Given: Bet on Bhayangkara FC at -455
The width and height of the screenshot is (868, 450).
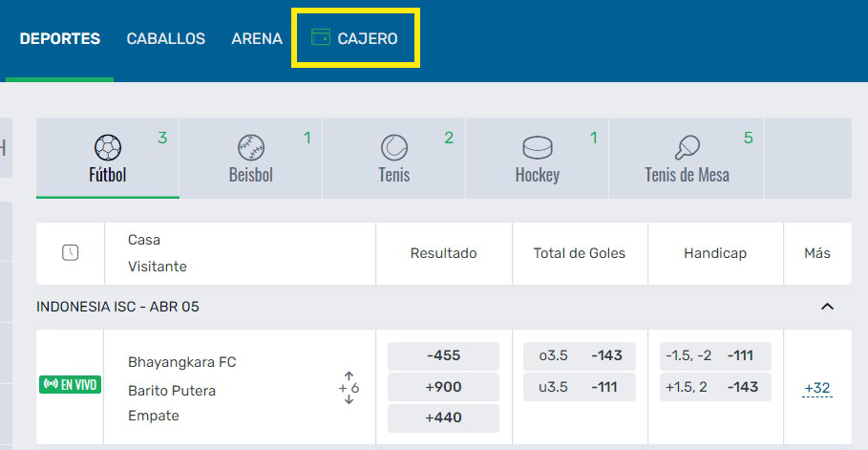Looking at the screenshot, I should [x=443, y=355].
